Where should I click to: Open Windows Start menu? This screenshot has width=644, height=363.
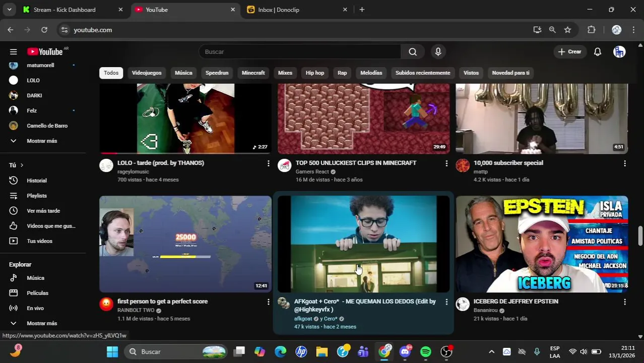112,351
